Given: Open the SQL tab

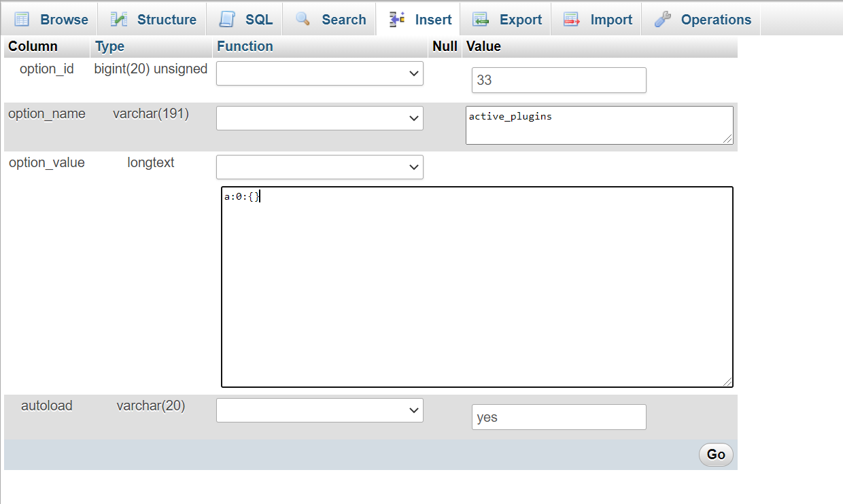Looking at the screenshot, I should [x=245, y=20].
